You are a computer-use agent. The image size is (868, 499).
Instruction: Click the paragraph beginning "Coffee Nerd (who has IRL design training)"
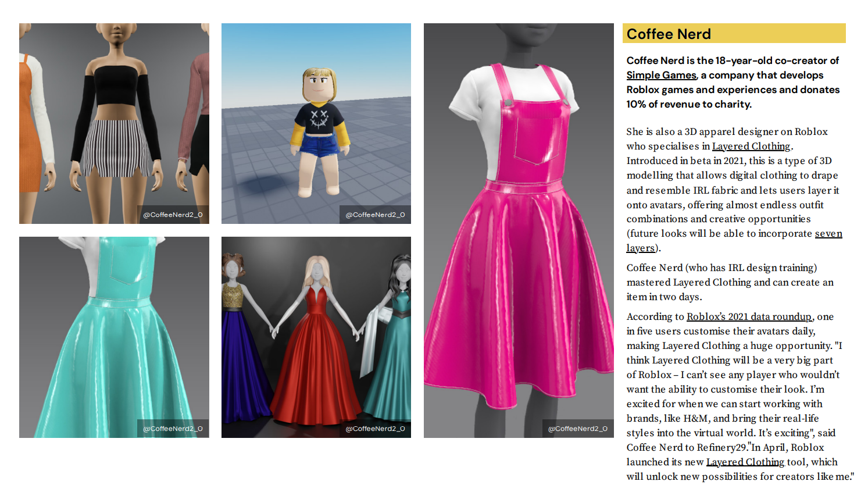point(730,283)
